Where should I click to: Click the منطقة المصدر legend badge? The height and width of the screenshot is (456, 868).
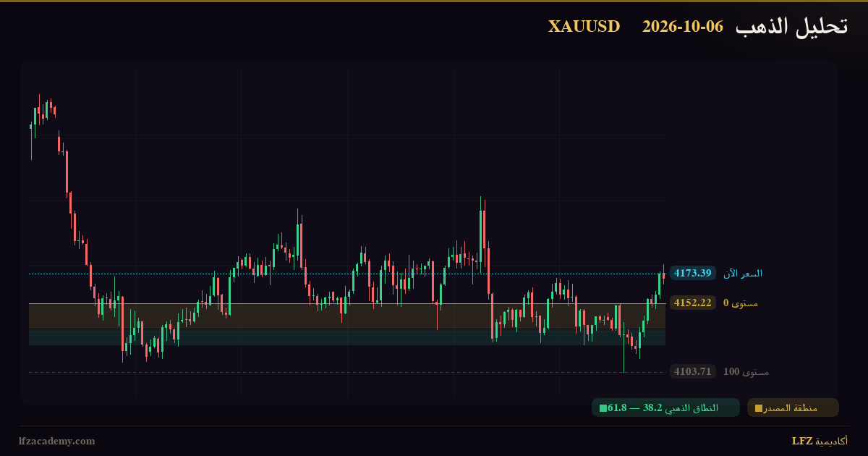[x=793, y=408]
